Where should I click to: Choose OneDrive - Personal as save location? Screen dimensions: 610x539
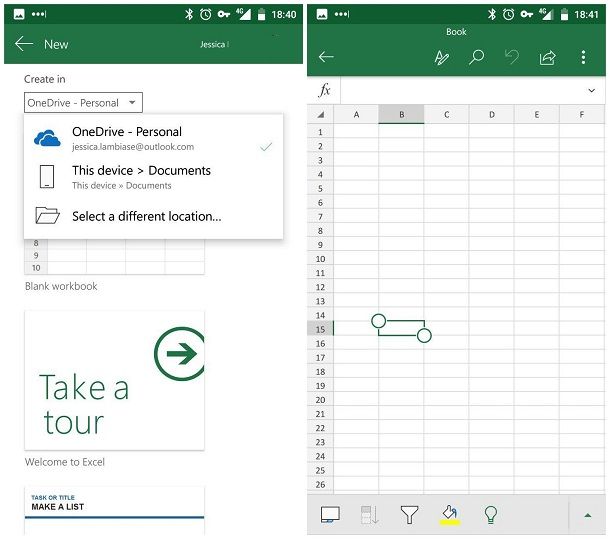(154, 139)
